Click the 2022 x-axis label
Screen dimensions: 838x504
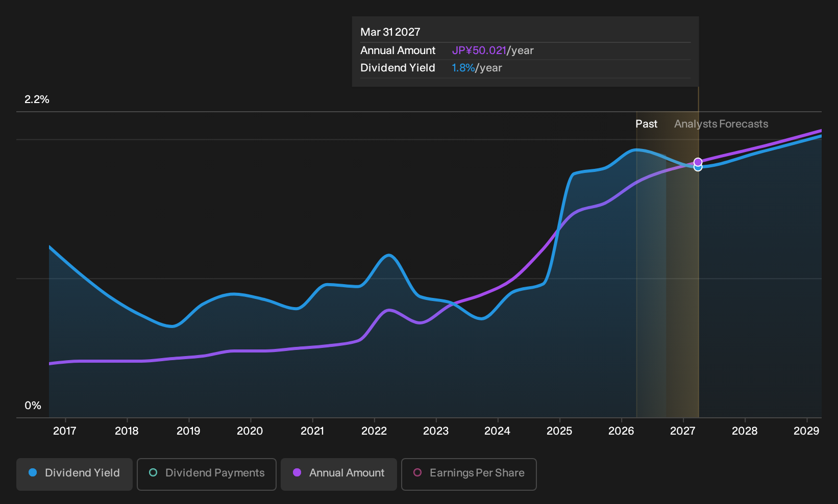(374, 431)
